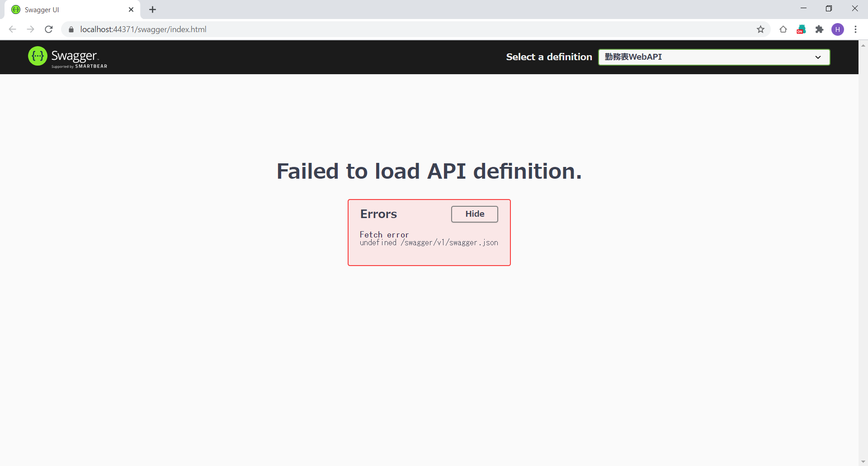Click the home icon in the toolbar
868x466 pixels.
pos(783,29)
